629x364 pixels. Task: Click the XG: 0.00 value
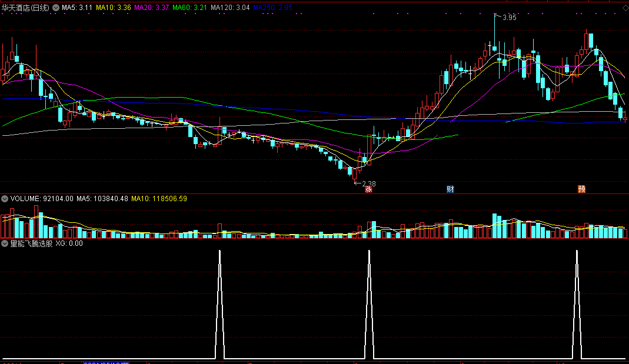(x=69, y=243)
